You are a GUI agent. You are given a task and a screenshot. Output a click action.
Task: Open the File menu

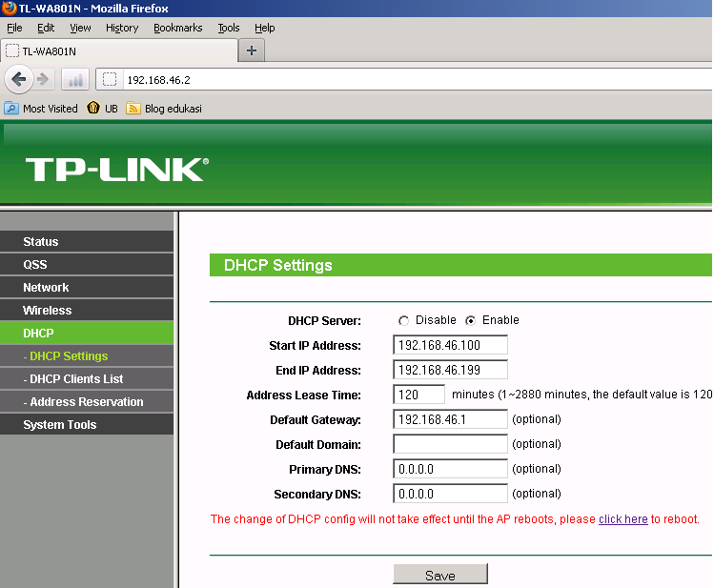click(14, 28)
